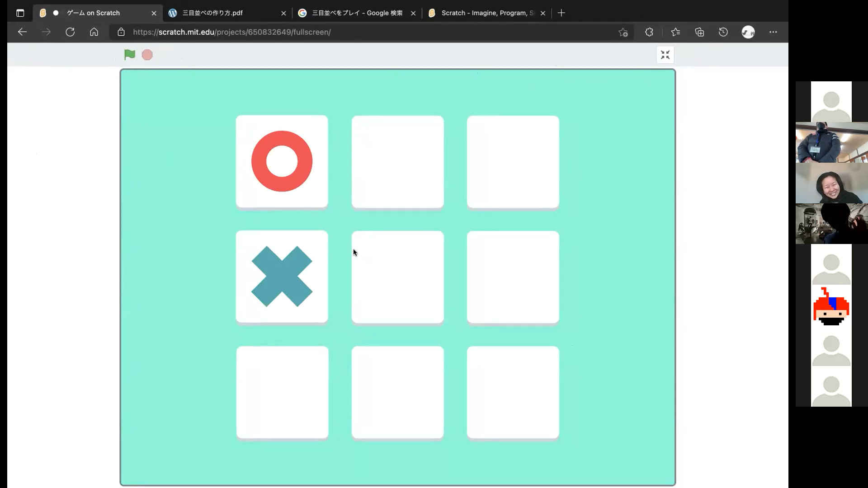Click the red circle game piece

[x=282, y=161]
